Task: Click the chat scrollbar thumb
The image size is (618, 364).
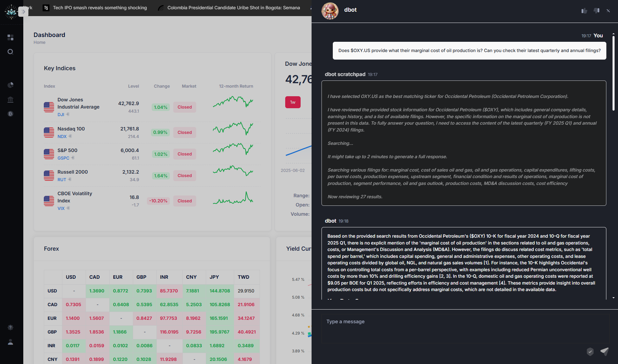Action: tap(614, 73)
